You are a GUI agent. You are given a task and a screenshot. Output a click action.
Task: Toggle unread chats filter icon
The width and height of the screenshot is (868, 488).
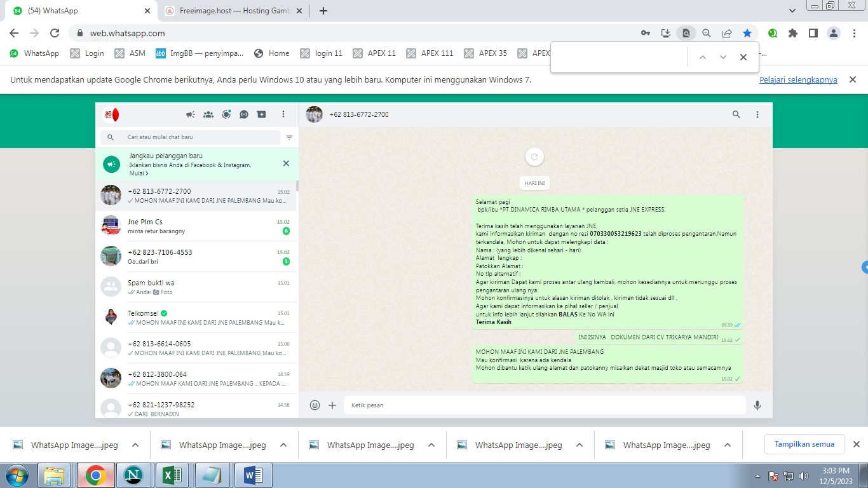point(290,137)
